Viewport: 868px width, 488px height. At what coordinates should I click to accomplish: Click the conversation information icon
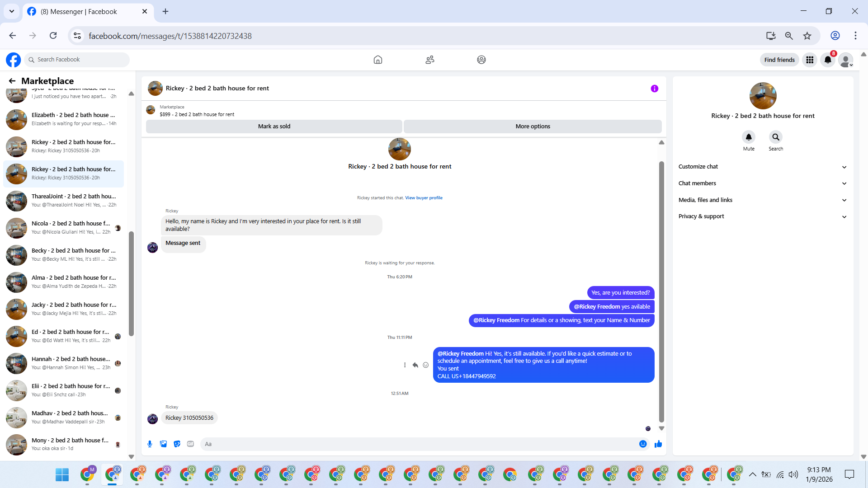654,89
